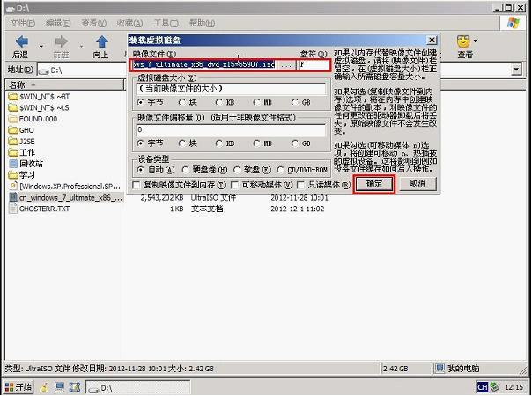Open the $WIN_NT$.~BT folder icon
The height and width of the screenshot is (396, 532).
pyautogui.click(x=13, y=97)
